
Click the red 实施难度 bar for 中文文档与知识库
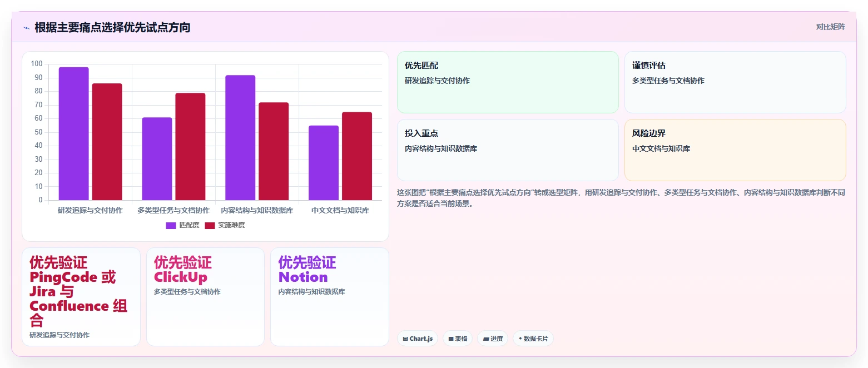coord(357,156)
